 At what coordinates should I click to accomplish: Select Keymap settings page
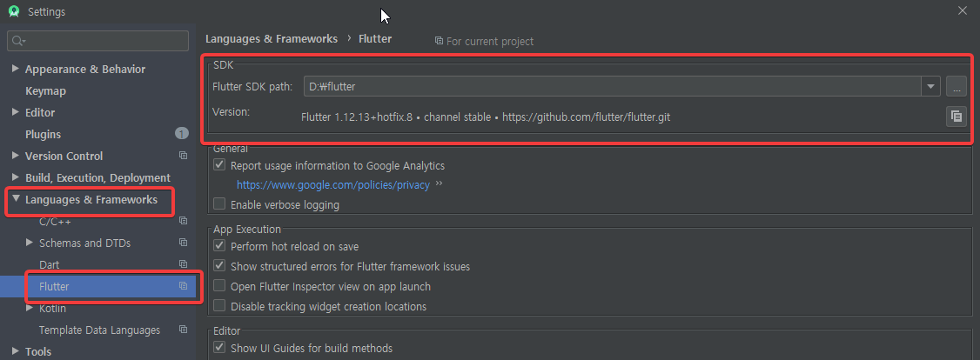(45, 90)
